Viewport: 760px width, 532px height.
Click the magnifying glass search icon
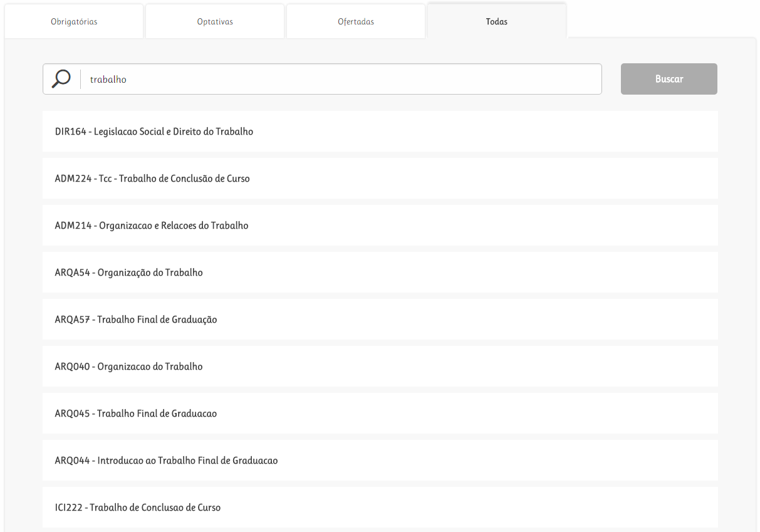61,79
